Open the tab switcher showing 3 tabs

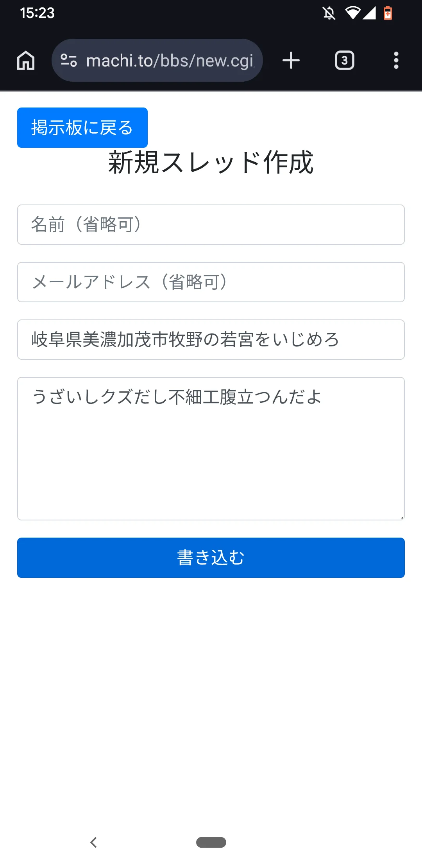[344, 61]
